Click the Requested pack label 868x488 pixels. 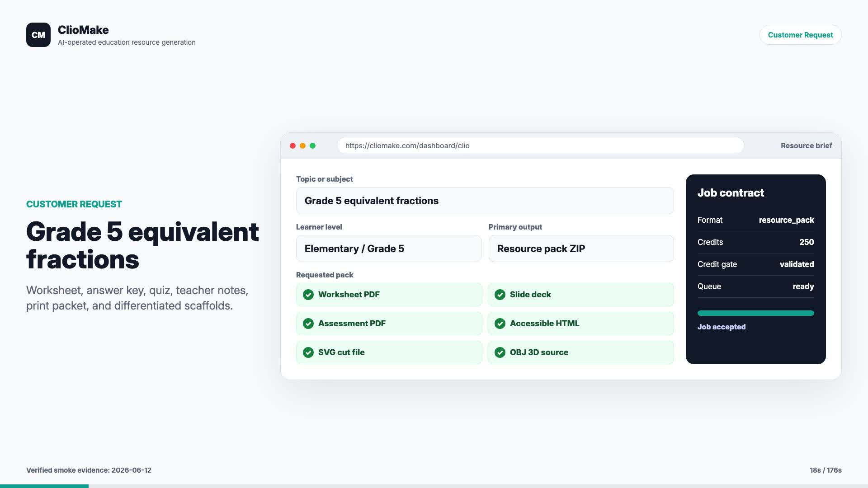pos(325,275)
